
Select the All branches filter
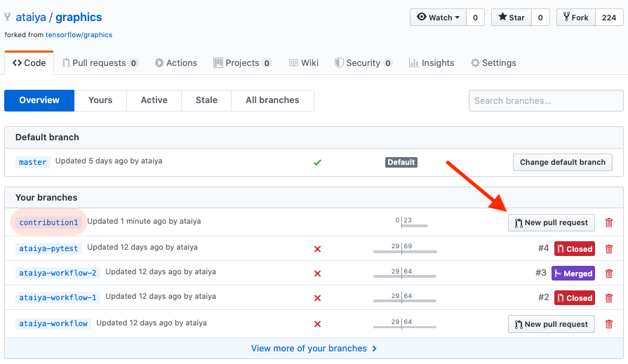(x=272, y=100)
